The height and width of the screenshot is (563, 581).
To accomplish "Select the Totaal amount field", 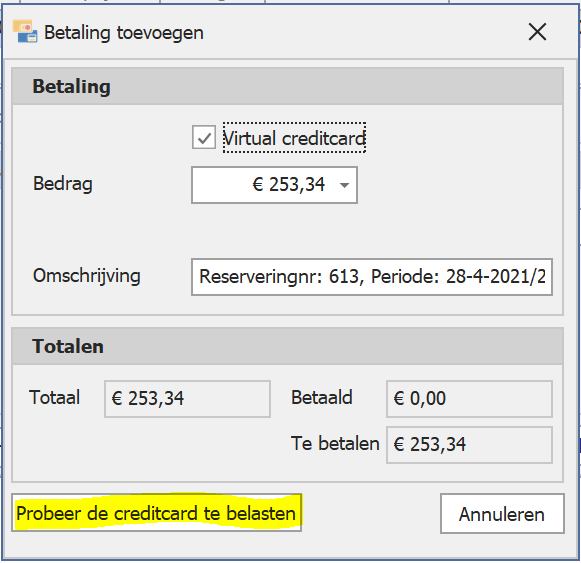I will point(187,399).
